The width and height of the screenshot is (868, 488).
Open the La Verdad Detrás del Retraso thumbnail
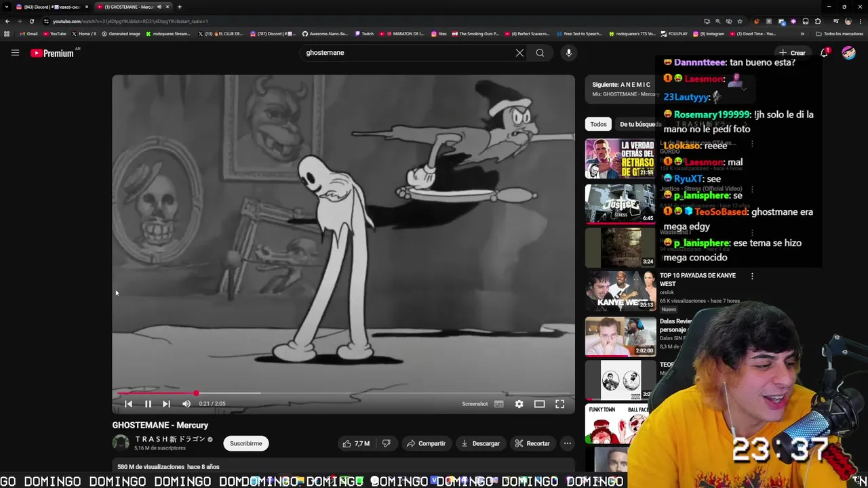[620, 159]
